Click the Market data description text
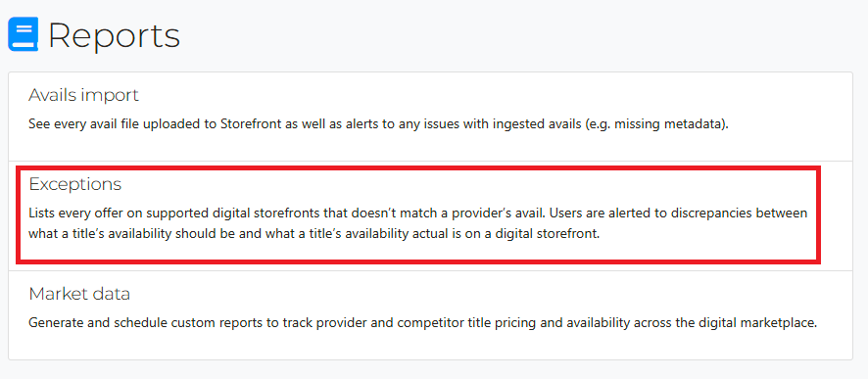The image size is (868, 379). (x=423, y=322)
